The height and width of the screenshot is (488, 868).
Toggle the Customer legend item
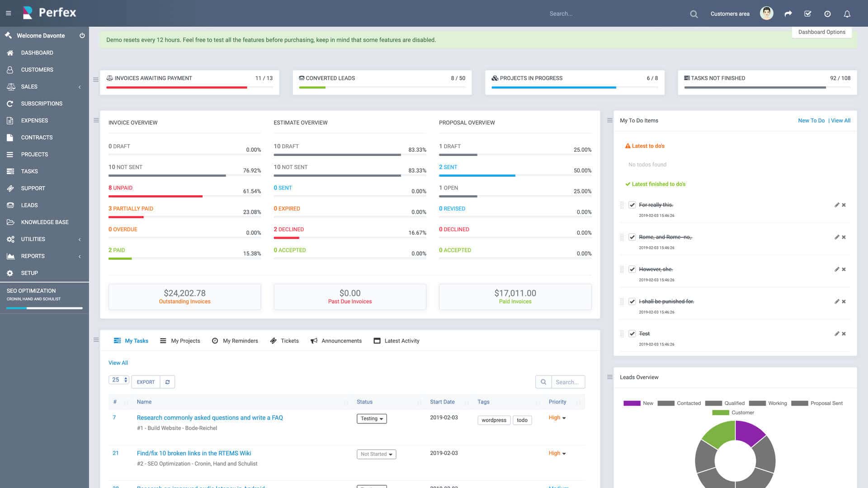[x=733, y=413]
